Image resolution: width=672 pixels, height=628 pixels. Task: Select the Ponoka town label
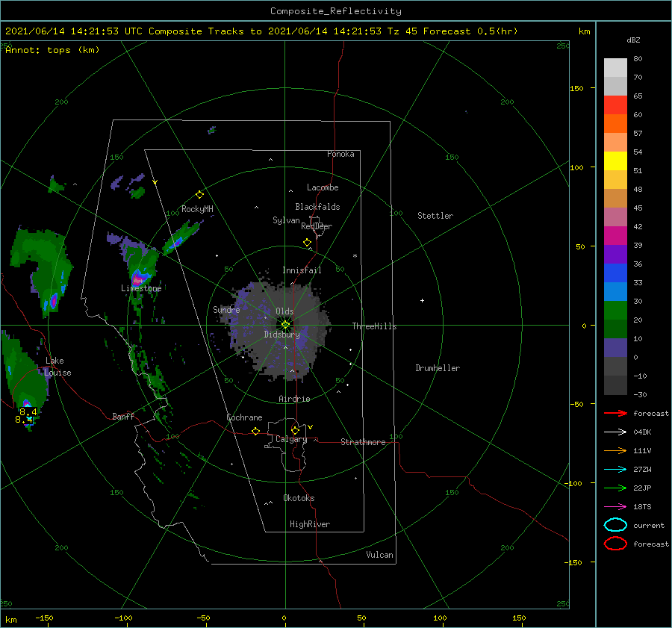(340, 154)
